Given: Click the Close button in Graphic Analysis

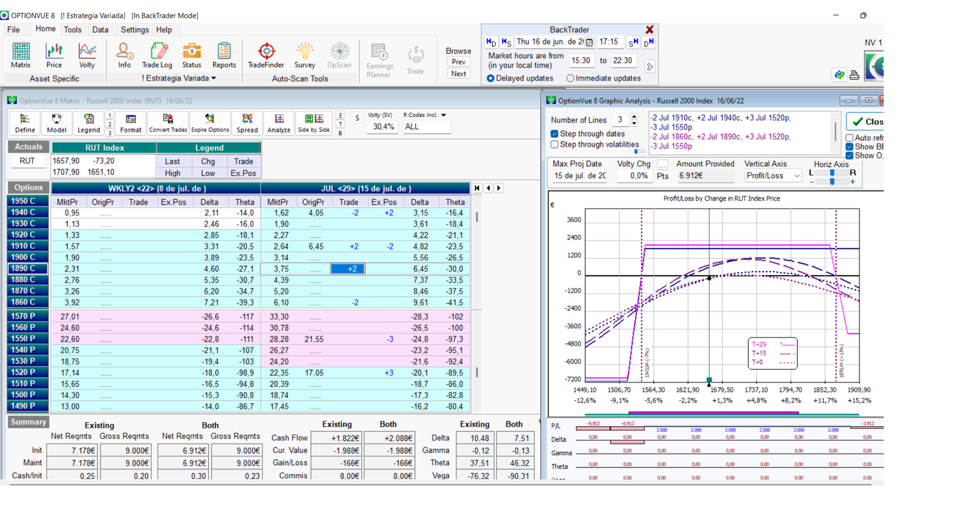Looking at the screenshot, I should 865,121.
